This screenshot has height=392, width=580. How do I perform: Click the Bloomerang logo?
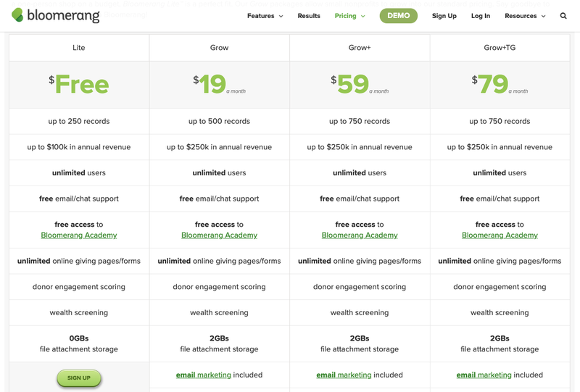56,15
